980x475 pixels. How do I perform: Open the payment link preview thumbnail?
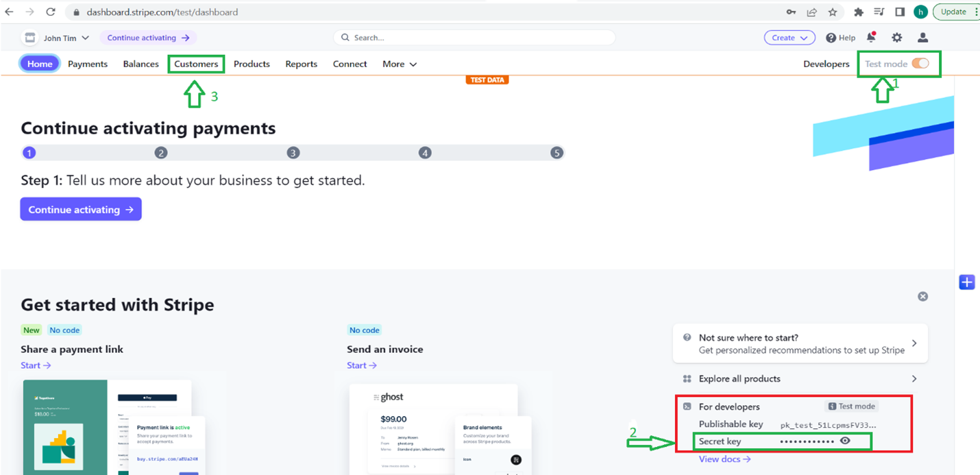[x=112, y=427]
